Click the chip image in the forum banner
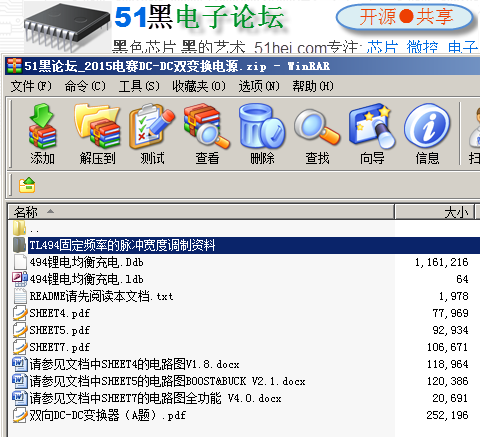Viewport: 480px width, 437px height. click(67, 27)
